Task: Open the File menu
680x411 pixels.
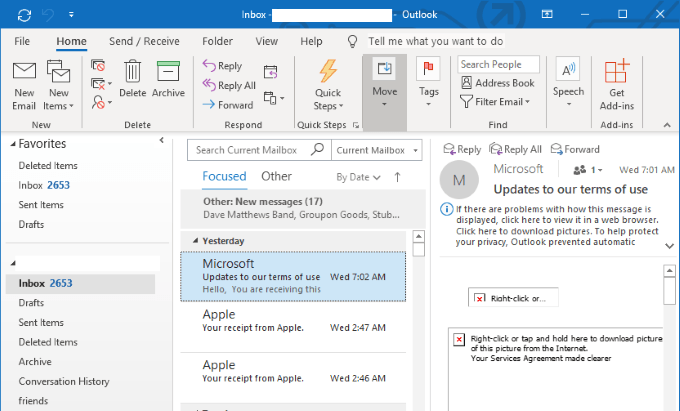Action: tap(22, 42)
